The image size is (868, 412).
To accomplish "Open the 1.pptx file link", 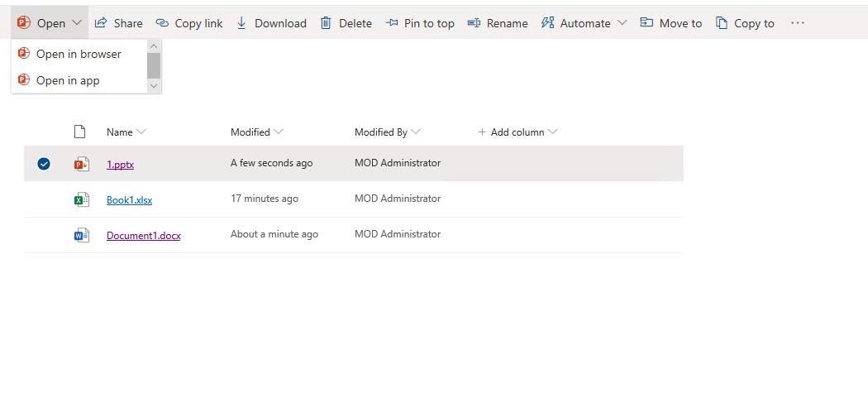I will (x=120, y=165).
